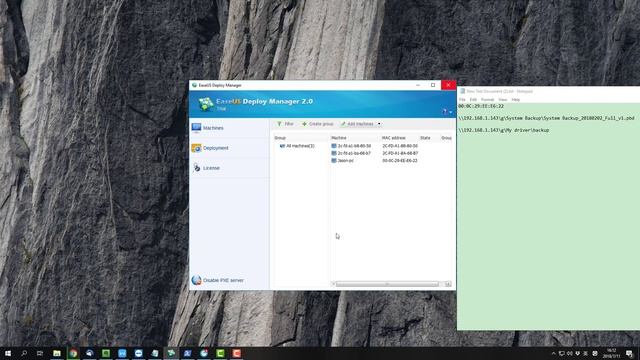Click the red taskbar icon

coord(236,353)
